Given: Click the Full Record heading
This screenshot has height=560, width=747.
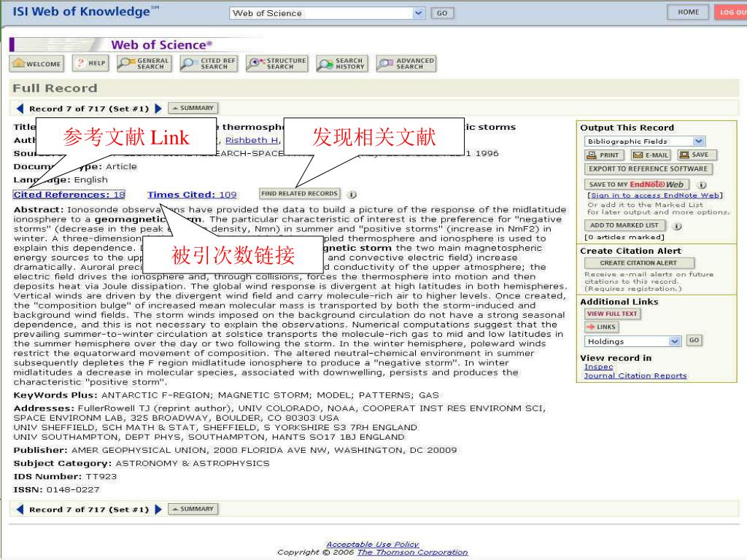Looking at the screenshot, I should [x=55, y=88].
